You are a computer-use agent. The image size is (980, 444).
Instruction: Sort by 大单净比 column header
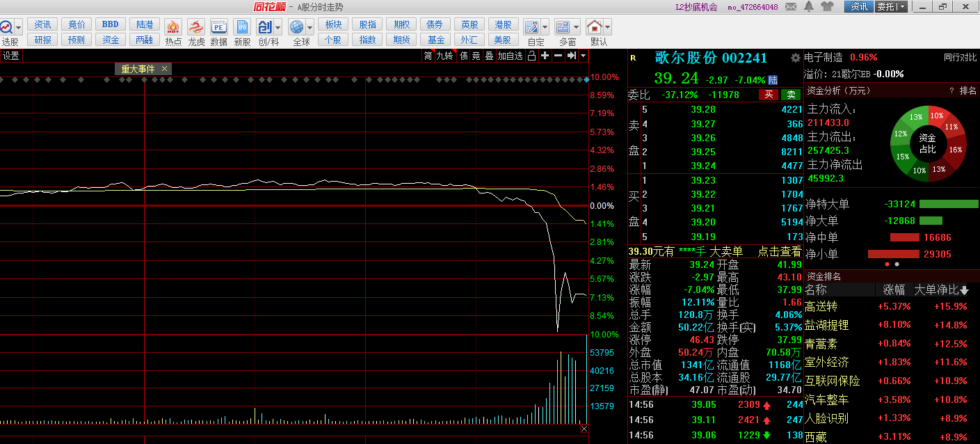[940, 290]
